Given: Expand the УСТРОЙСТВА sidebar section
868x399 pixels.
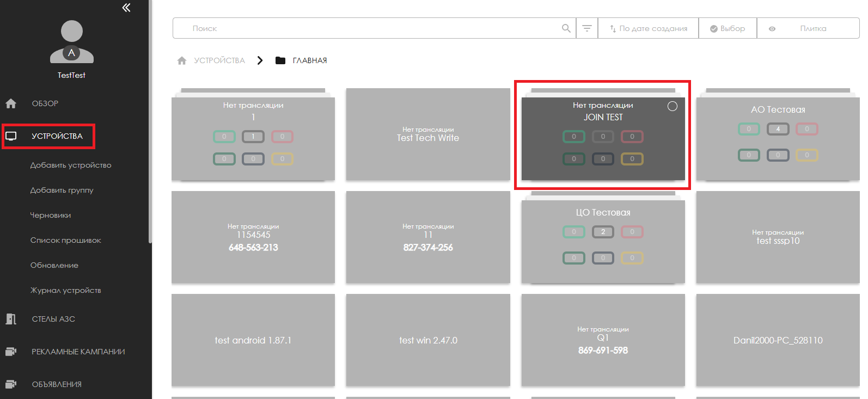Looking at the screenshot, I should click(x=57, y=136).
